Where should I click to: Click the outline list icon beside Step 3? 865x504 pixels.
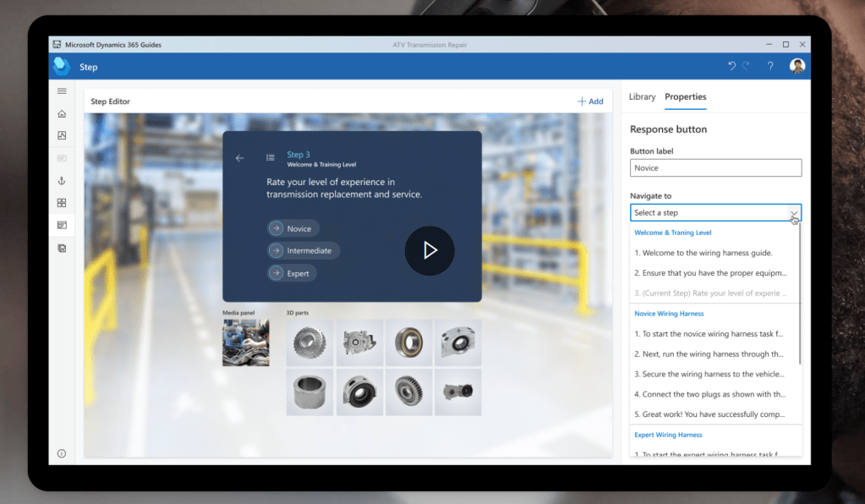point(270,157)
